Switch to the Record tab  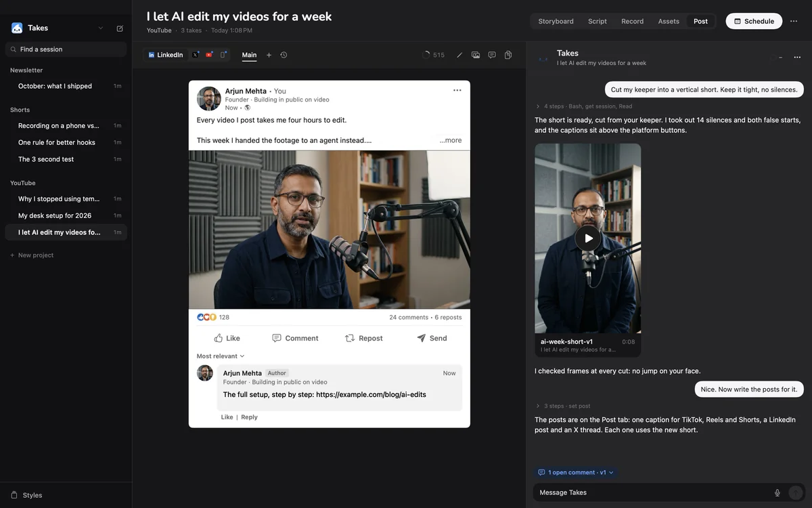(632, 21)
